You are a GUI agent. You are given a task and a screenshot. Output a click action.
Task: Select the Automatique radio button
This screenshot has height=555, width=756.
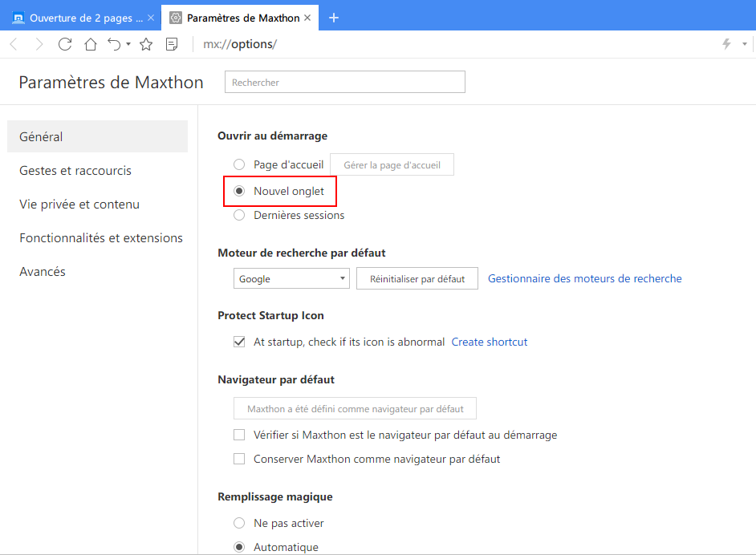[239, 547]
